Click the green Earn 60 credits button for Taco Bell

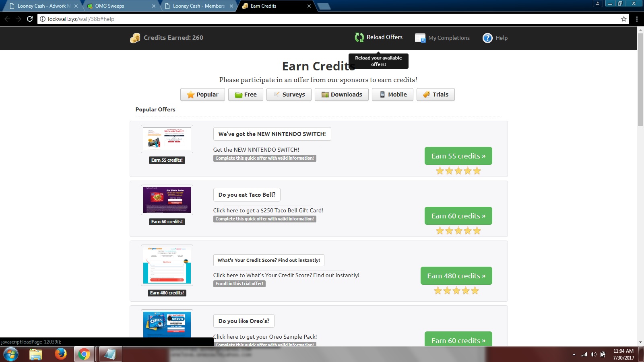458,216
